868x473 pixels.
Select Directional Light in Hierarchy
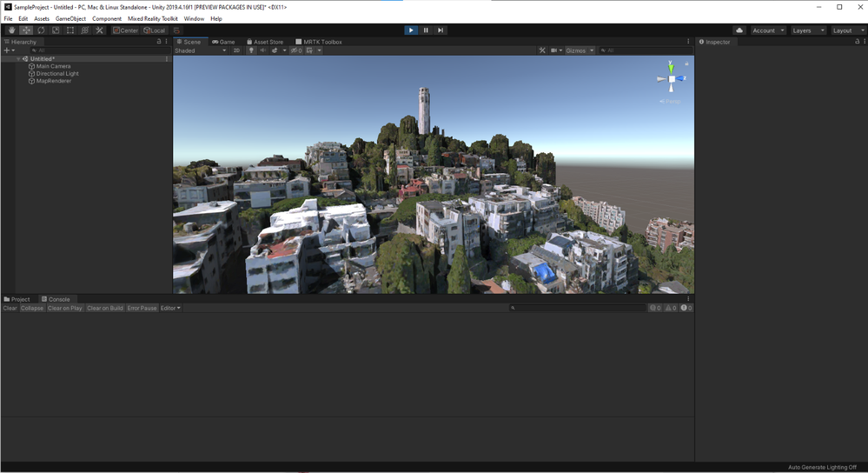[x=57, y=74]
